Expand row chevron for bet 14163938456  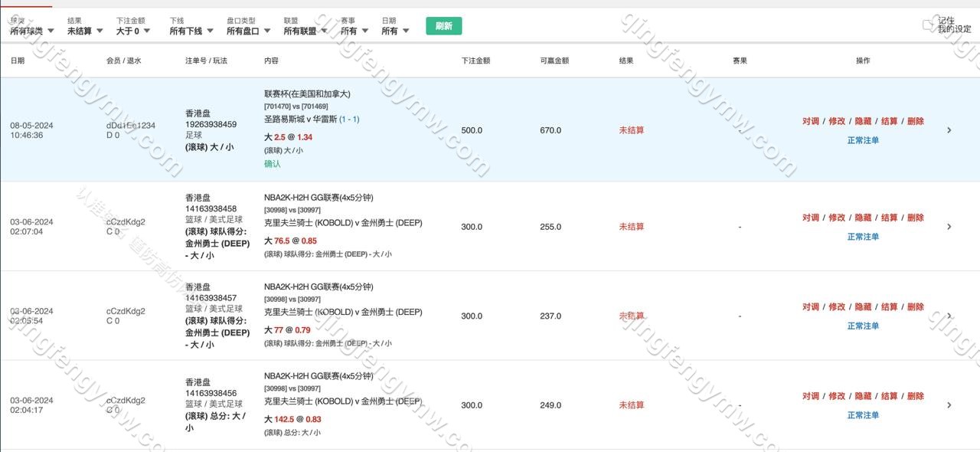pos(949,405)
